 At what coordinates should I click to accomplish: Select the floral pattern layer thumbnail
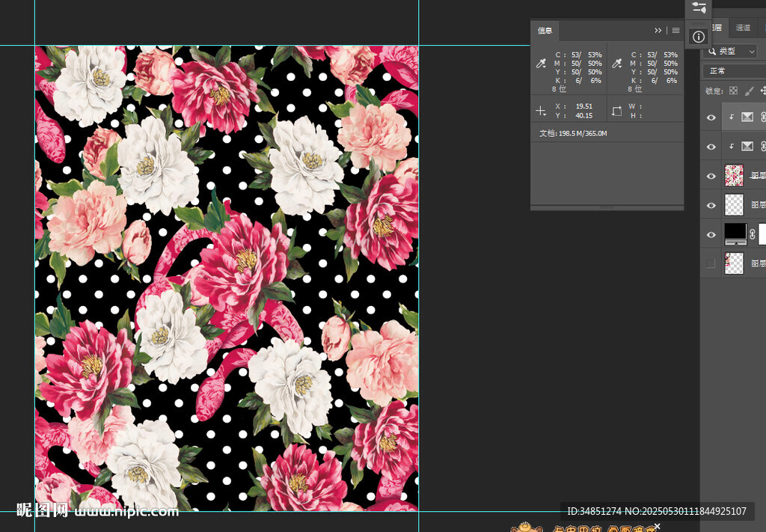(x=735, y=176)
